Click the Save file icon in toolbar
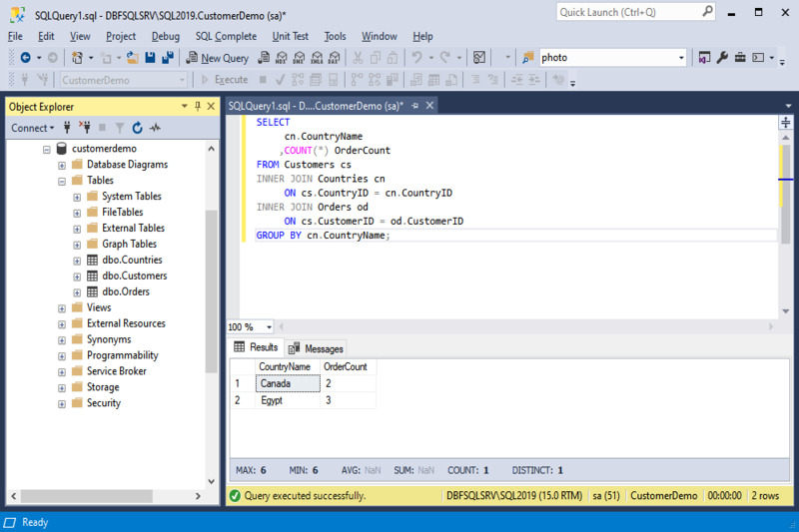799x532 pixels. 150,58
